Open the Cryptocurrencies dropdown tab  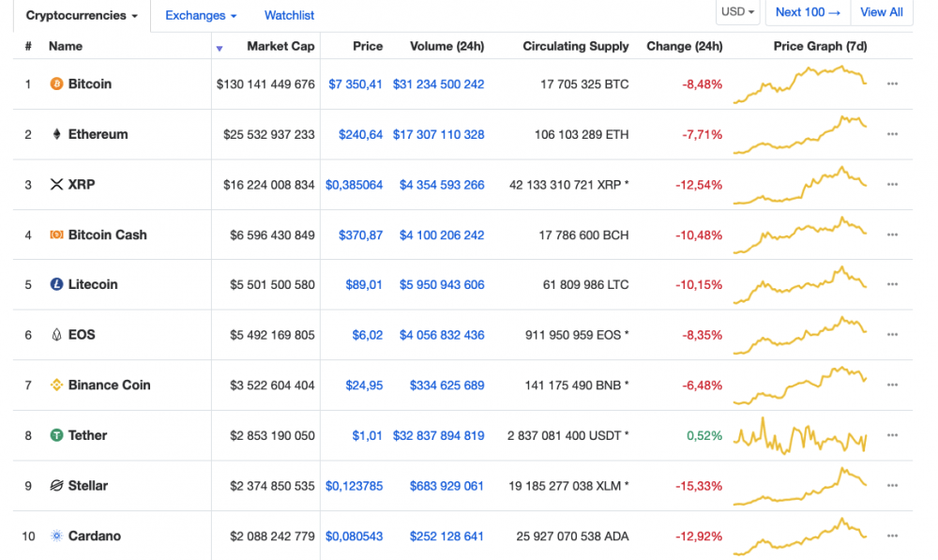point(82,16)
